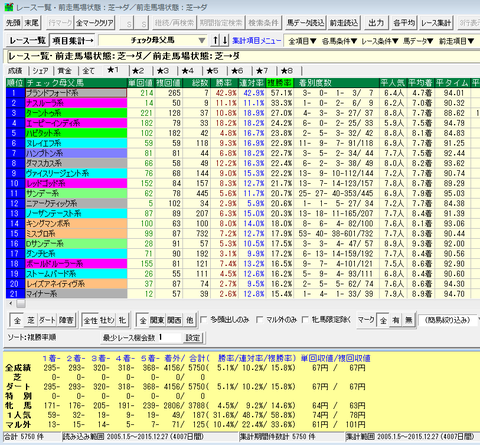
Task: Click the 馬データ読込 button
Action: tap(305, 23)
